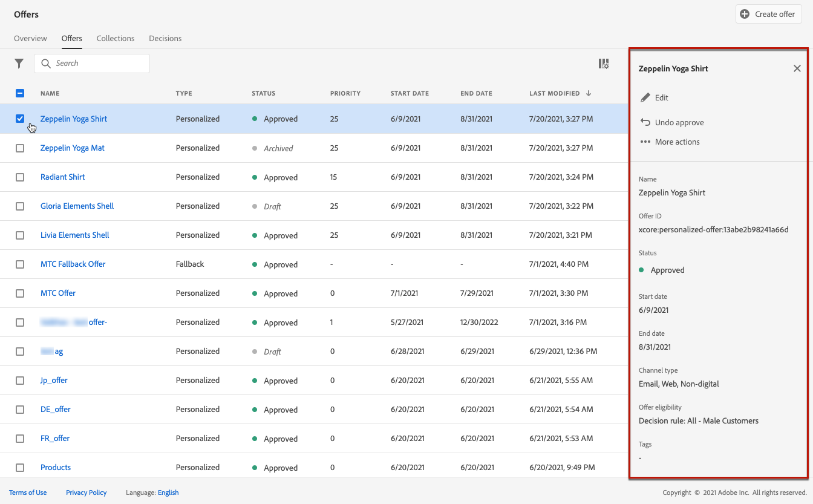Uncheck the Zeppelin Yoga Shirt checkbox

tap(20, 119)
